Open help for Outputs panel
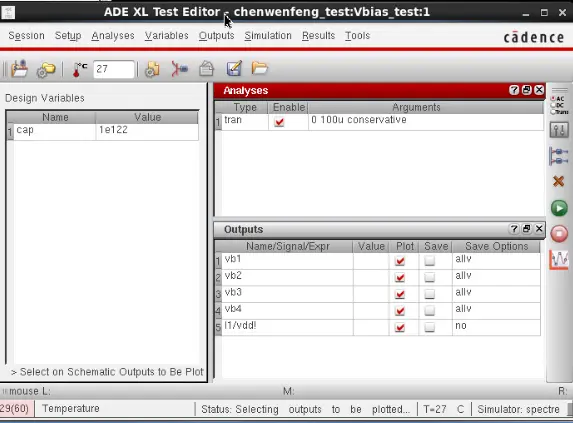Image resolution: width=573 pixels, height=423 pixels. point(514,229)
